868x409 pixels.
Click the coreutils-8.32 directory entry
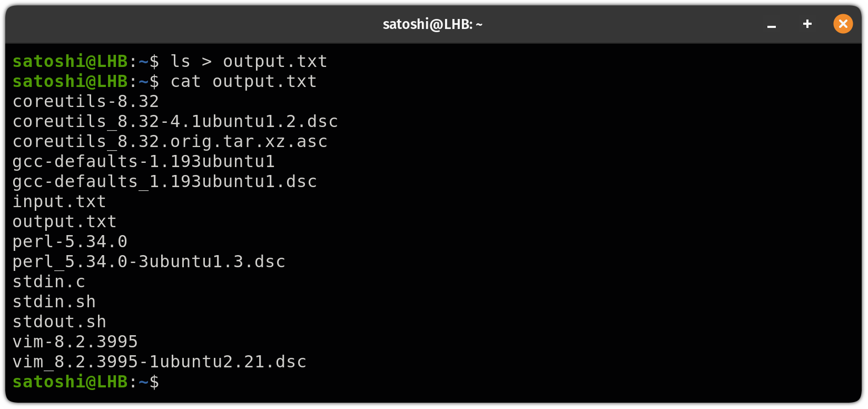click(x=86, y=101)
